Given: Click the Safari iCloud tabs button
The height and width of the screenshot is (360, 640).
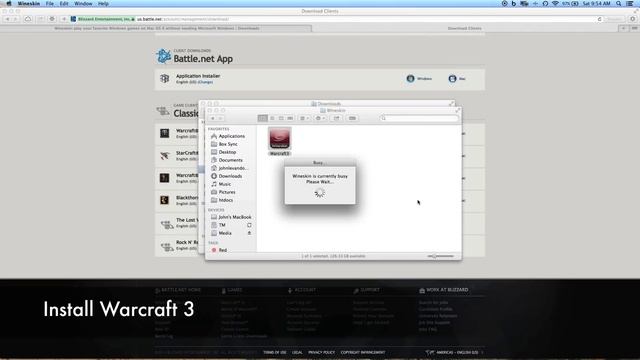Looking at the screenshot, I should (x=28, y=19).
